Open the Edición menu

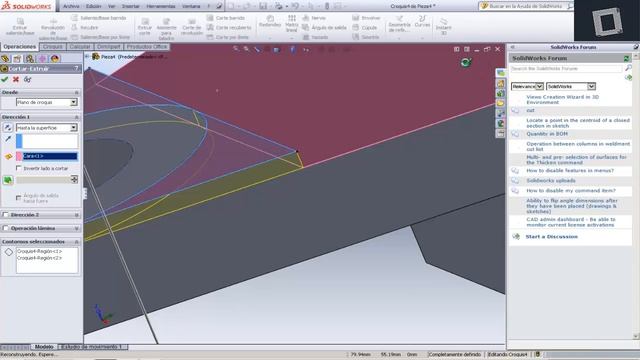93,6
